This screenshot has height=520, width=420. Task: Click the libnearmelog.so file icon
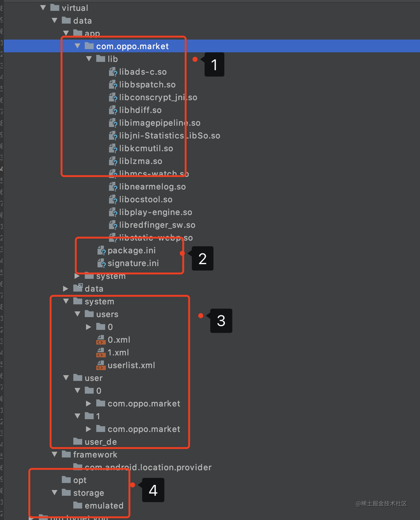(113, 187)
